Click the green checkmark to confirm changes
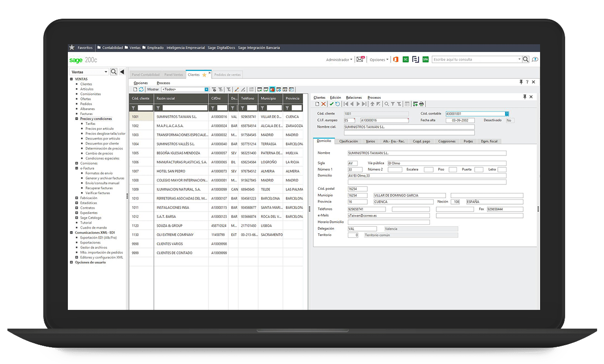604x364 pixels. 332,104
